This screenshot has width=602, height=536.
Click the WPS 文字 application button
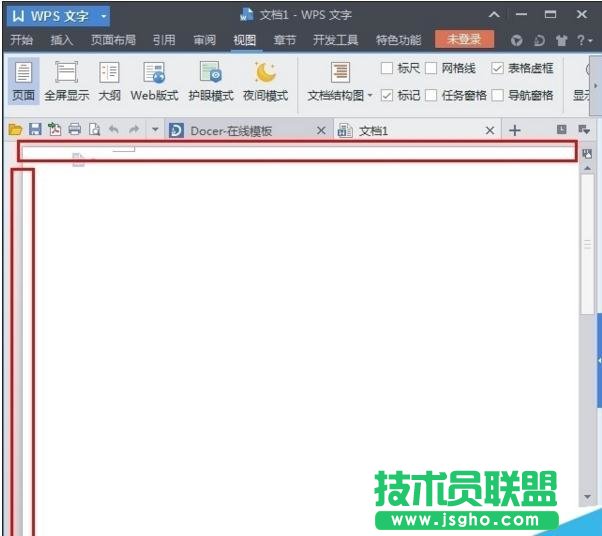[x=58, y=16]
